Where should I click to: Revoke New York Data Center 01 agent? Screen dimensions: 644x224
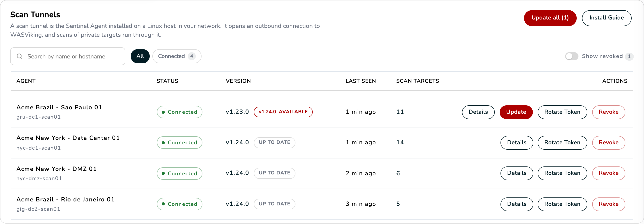pyautogui.click(x=609, y=143)
